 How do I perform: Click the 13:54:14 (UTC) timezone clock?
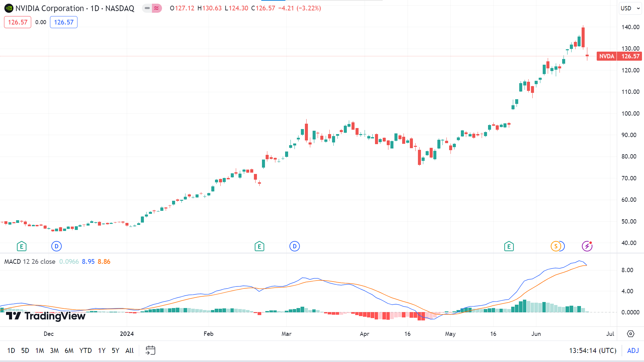tap(593, 350)
